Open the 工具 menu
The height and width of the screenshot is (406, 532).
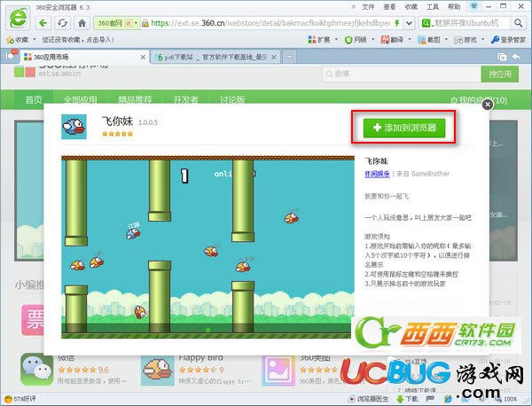click(x=433, y=6)
